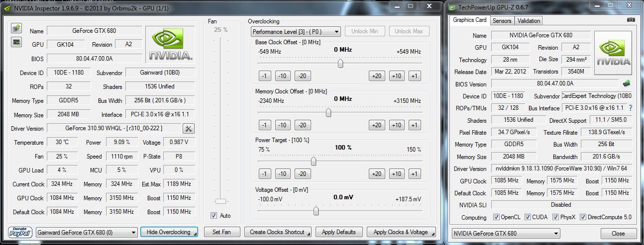
Task: Open GPU-Z NVIDIA GeForce GTX 680 selector
Action: point(506,233)
